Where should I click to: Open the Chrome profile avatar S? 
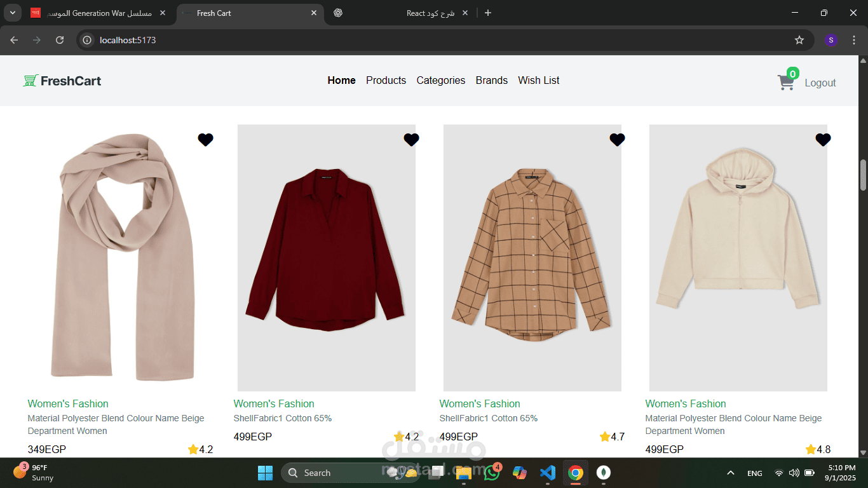831,40
